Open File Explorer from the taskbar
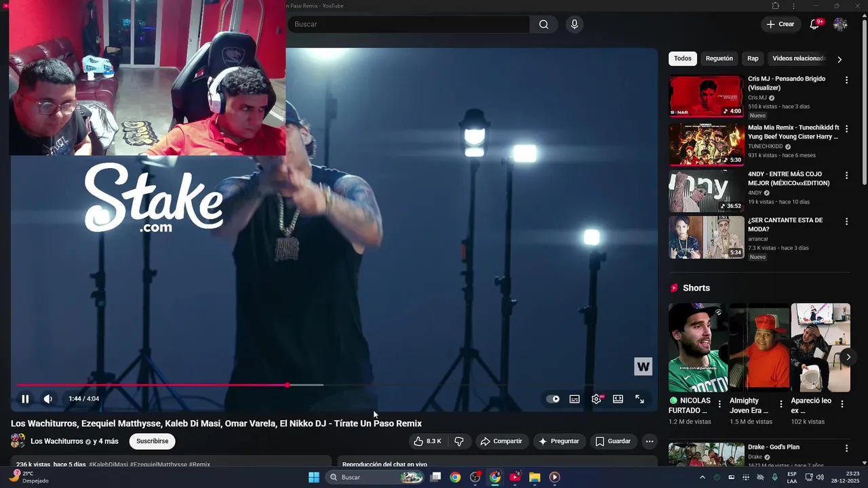 point(534,477)
